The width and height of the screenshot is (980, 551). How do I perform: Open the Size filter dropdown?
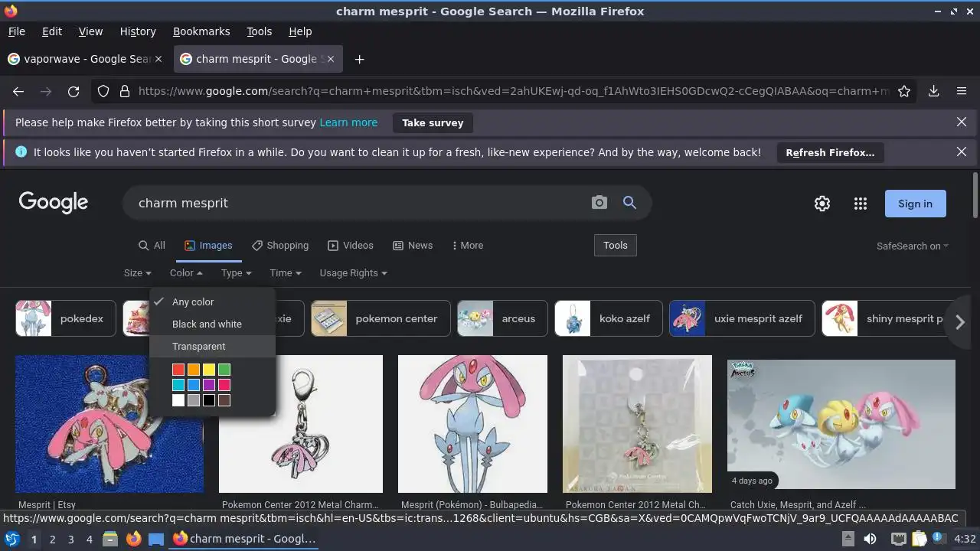point(138,273)
